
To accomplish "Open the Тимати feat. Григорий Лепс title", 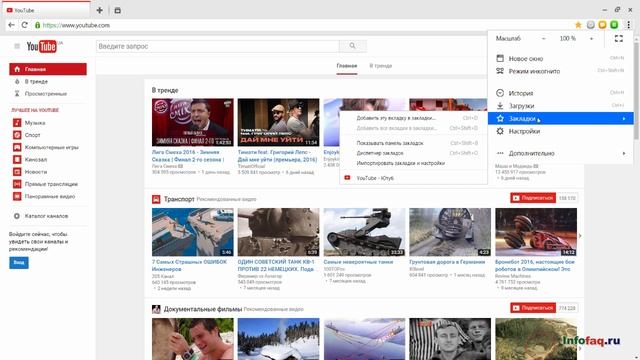I will pos(277,156).
